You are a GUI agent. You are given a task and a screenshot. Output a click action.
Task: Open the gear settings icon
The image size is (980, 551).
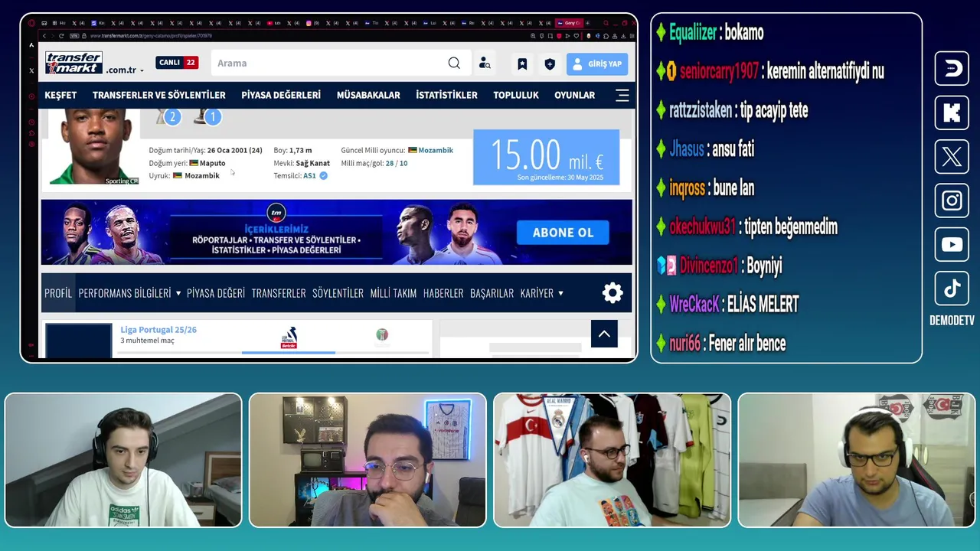coord(612,293)
